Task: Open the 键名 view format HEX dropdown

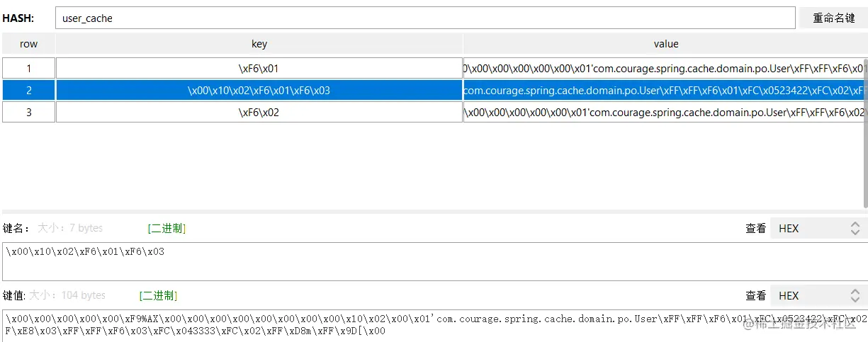Action: [x=819, y=228]
